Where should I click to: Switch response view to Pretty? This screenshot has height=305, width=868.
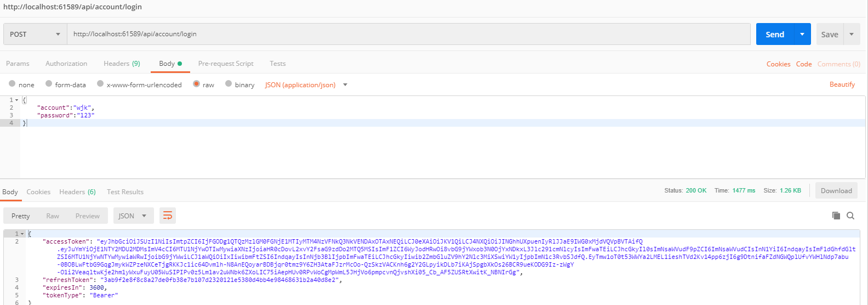[x=21, y=216]
